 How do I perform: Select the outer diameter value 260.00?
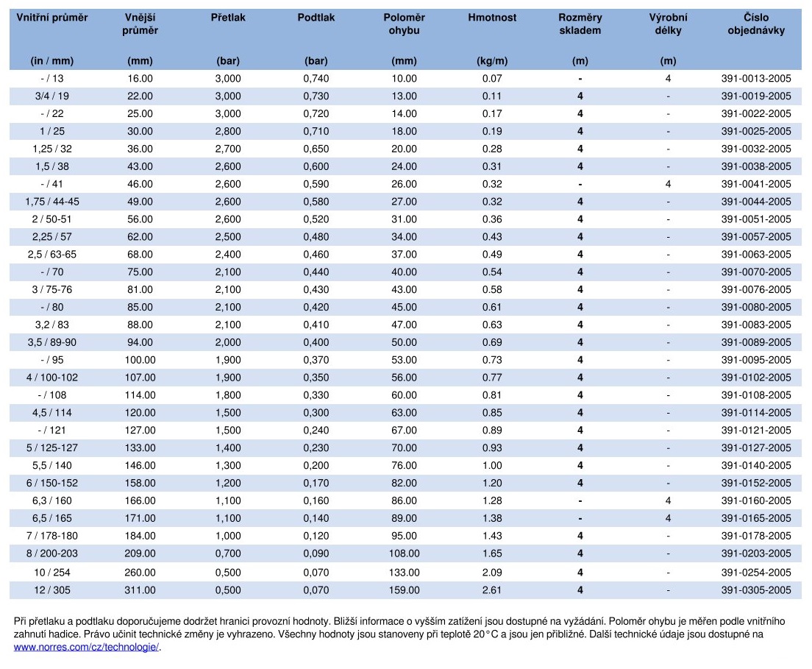click(140, 573)
